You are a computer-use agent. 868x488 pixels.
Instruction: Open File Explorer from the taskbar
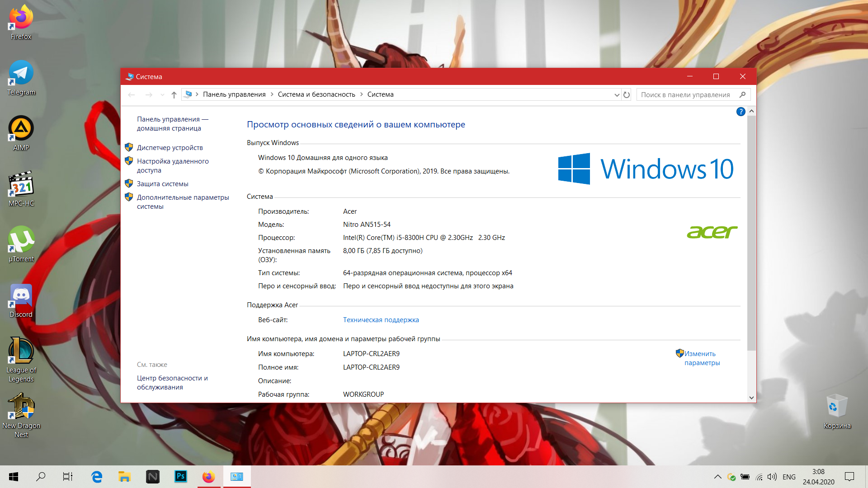pyautogui.click(x=124, y=477)
